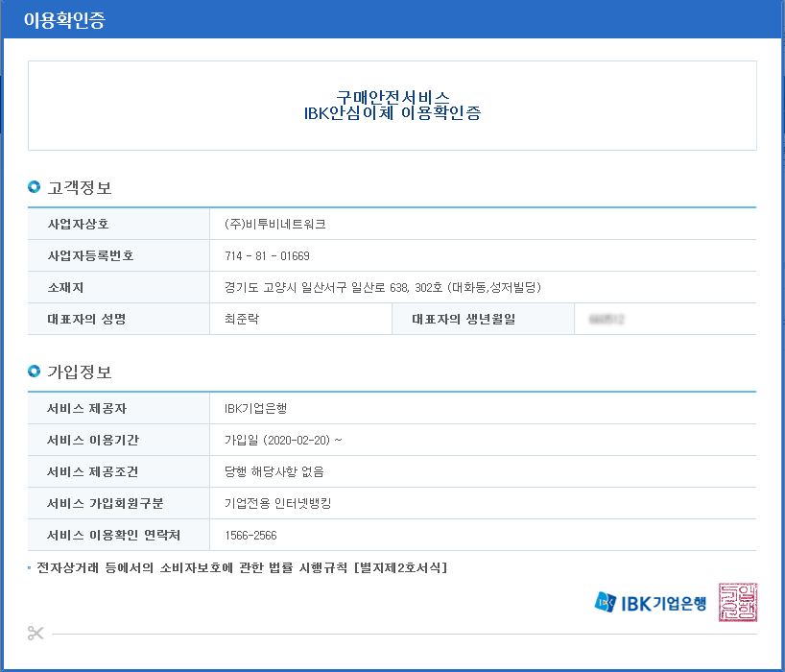Click the circle bullet icon beside 가입정보

[x=35, y=372]
